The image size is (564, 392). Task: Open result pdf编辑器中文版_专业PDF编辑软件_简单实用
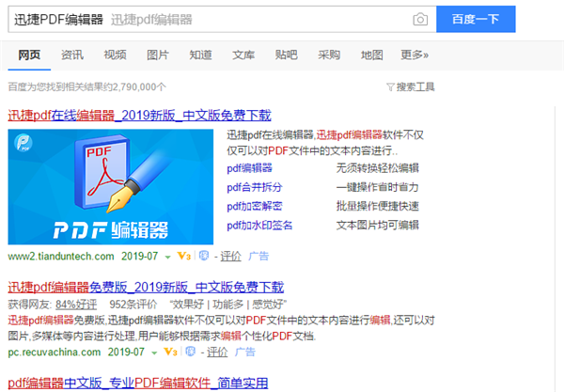(138, 383)
